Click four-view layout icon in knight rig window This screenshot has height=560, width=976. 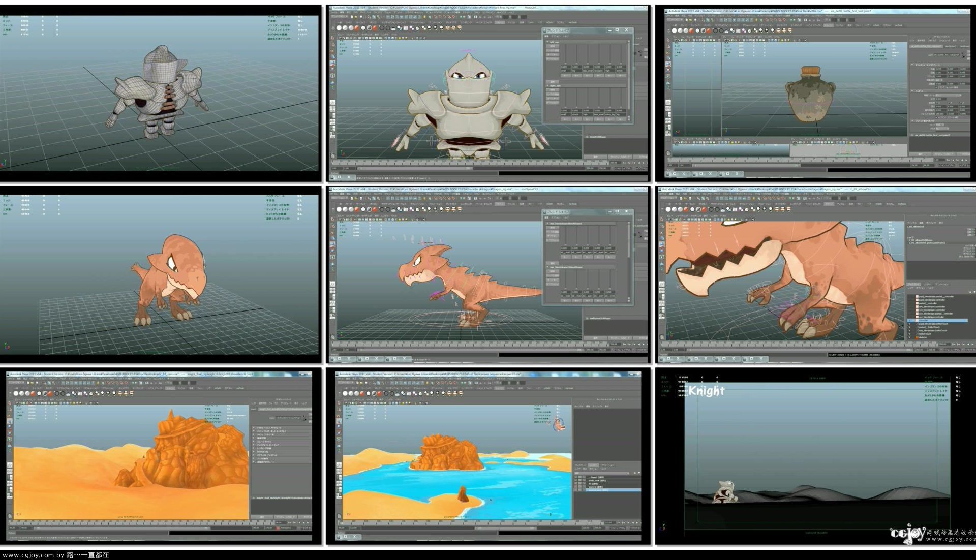332,109
